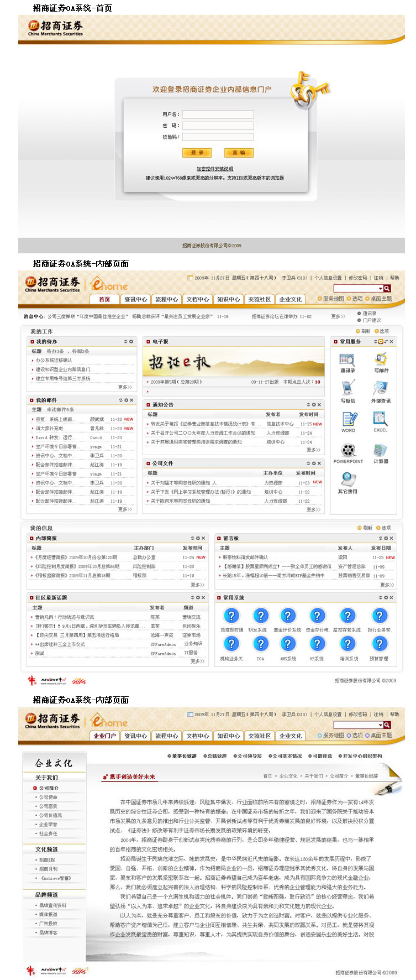
Task: Click 桌面主题 on the 企业文化 page toolbar
Action: click(x=378, y=735)
